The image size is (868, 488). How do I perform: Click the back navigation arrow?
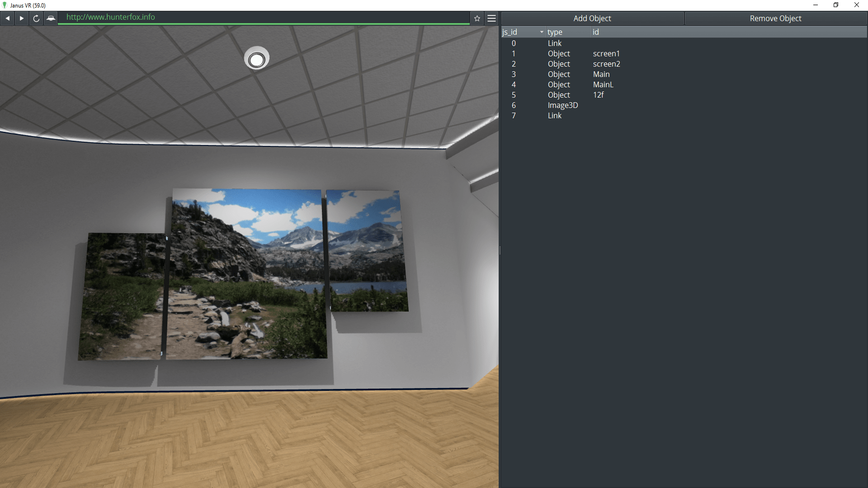[7, 19]
